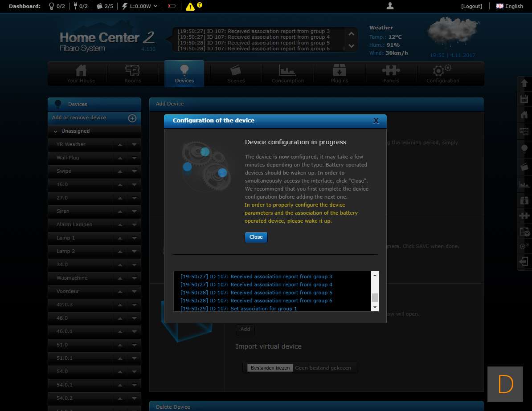Click the right sidebar save disk icon
Viewport: 532px width, 411px height.
tap(524, 99)
